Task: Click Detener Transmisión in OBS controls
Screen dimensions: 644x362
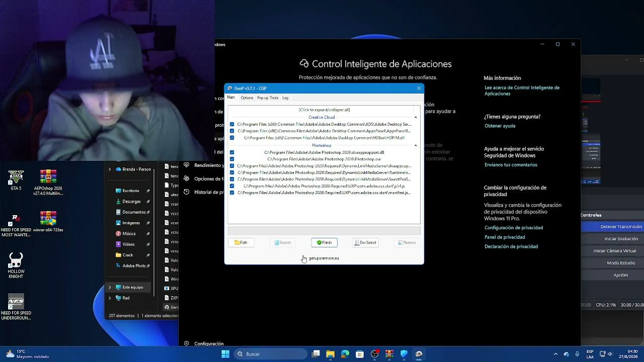Action: [x=612, y=227]
